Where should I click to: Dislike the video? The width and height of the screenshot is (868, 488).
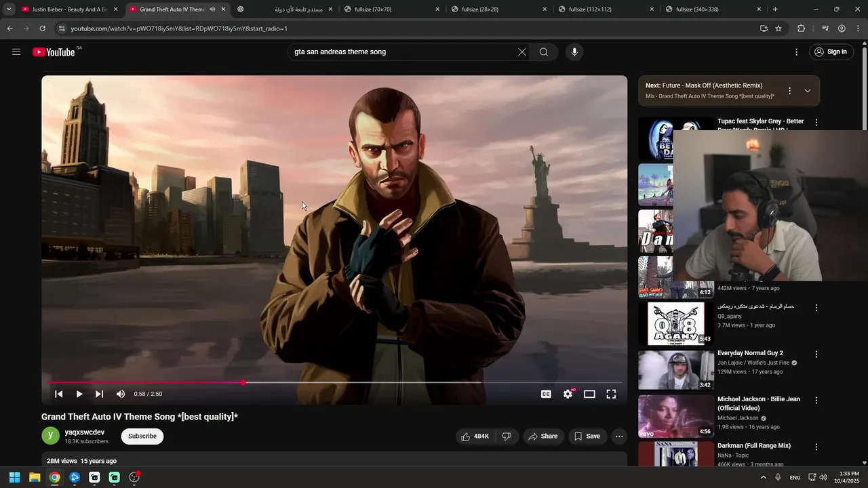[507, 436]
